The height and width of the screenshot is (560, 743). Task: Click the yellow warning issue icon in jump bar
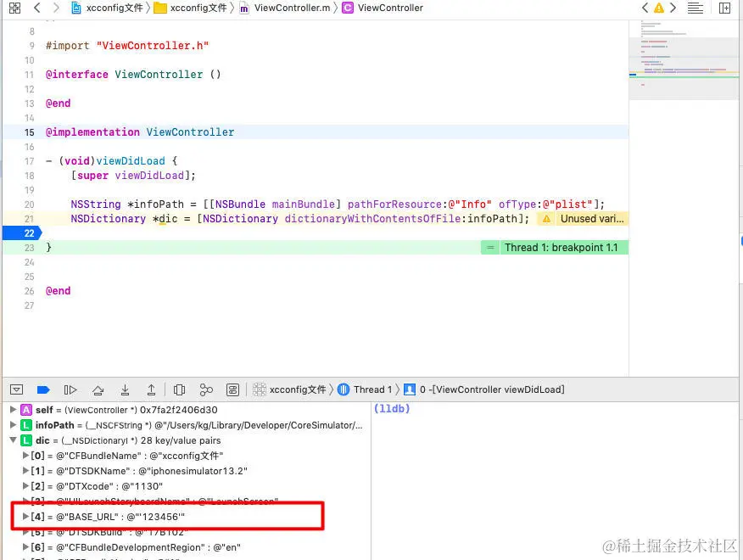coord(659,8)
